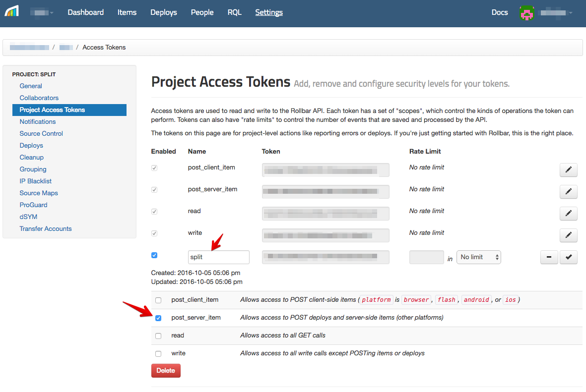Open Source Maps settings in sidebar
Image resolution: width=586 pixels, height=392 pixels.
coord(39,193)
